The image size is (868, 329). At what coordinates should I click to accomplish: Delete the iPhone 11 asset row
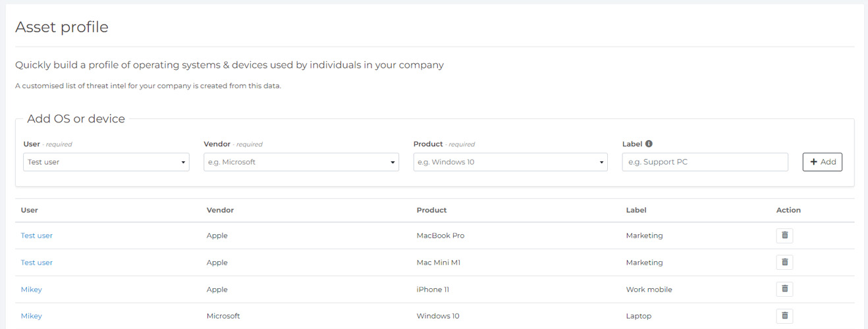[x=784, y=289]
